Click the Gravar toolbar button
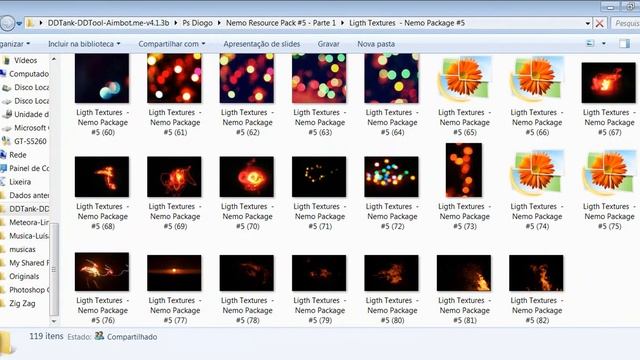640x360 pixels. coord(328,44)
